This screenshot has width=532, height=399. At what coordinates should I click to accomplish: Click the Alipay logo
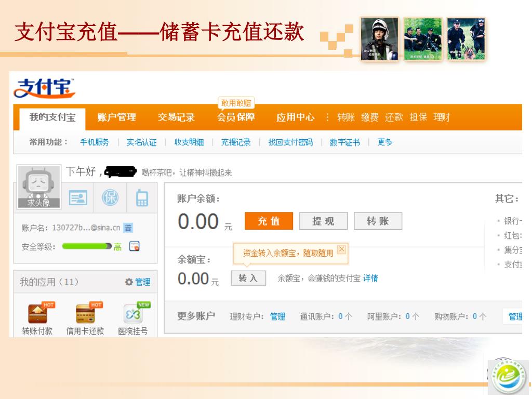tap(44, 88)
